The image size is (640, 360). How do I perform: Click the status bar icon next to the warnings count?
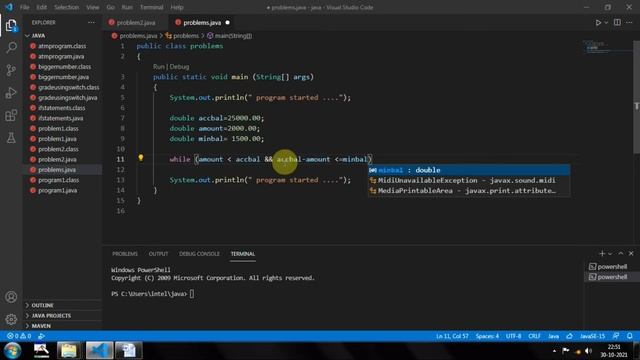pyautogui.click(x=41, y=336)
